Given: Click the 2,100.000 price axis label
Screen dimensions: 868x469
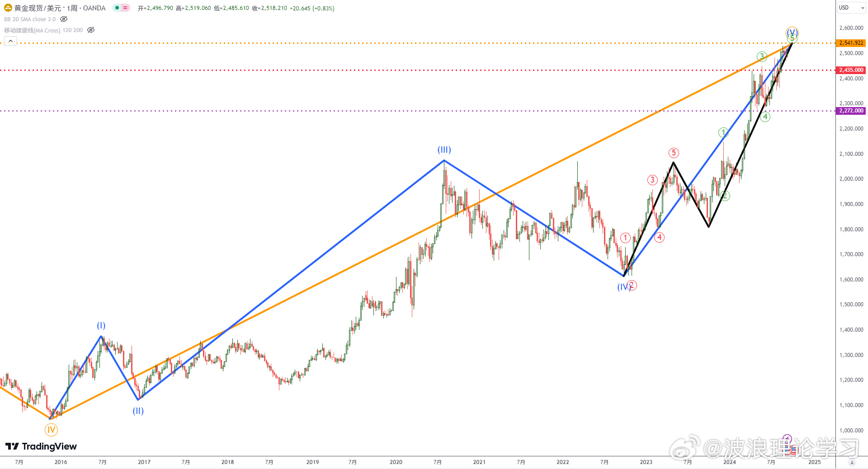Looking at the screenshot, I should [851, 154].
